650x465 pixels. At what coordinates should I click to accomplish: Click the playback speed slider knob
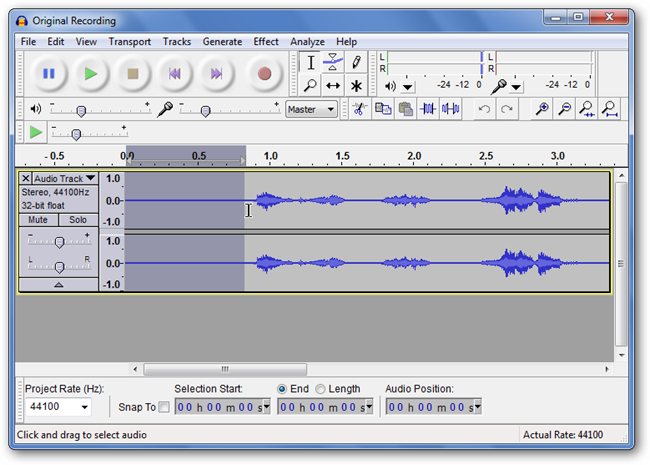tap(76, 135)
